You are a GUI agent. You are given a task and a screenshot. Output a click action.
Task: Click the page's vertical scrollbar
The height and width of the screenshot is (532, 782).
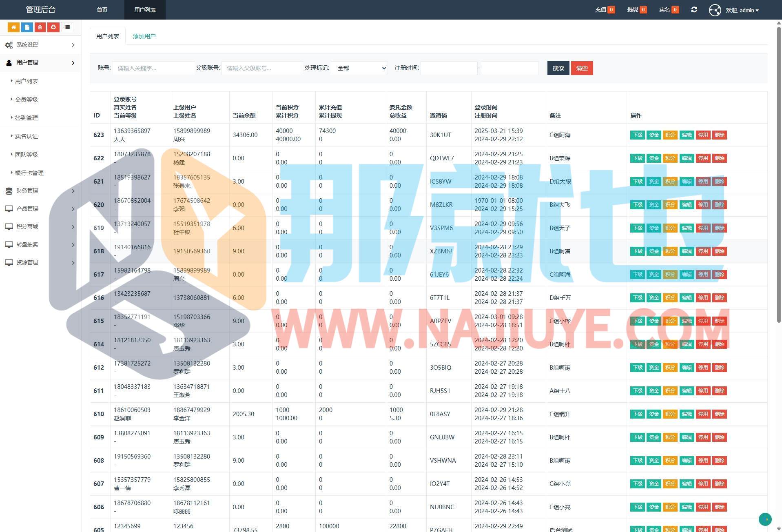pos(778,171)
